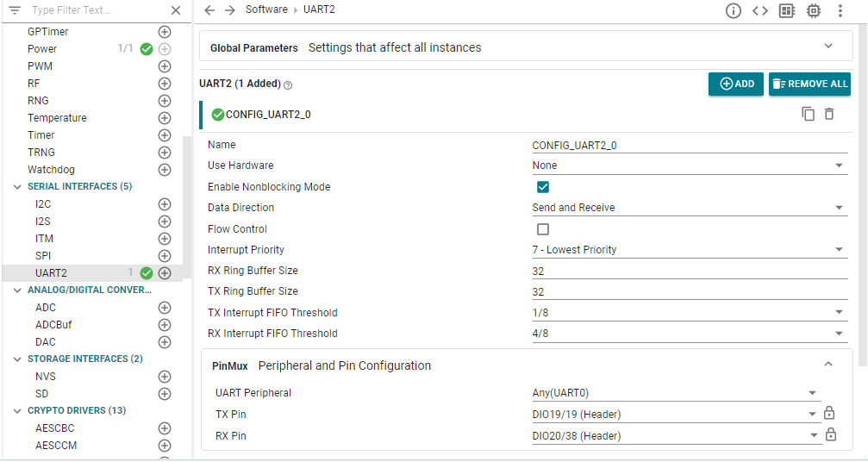Image resolution: width=868 pixels, height=462 pixels.
Task: Clear the filter text box
Action: click(176, 10)
